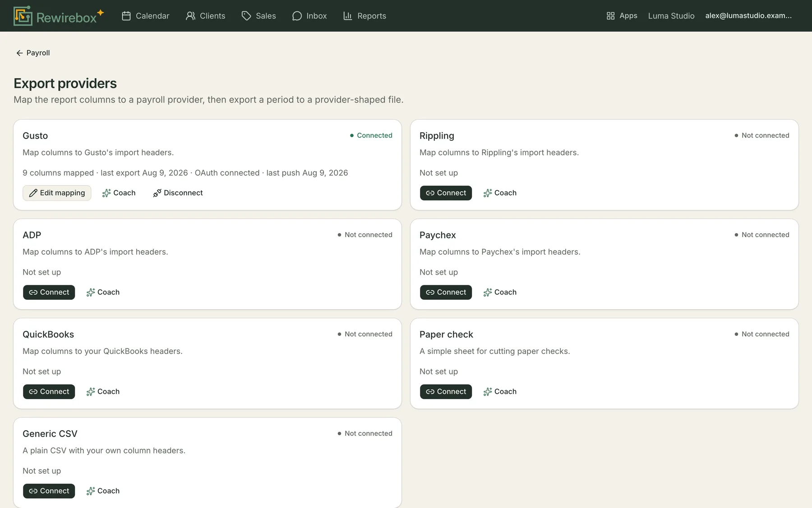The image size is (812, 508).
Task: Click Rippling's Not connected status
Action: click(x=762, y=135)
